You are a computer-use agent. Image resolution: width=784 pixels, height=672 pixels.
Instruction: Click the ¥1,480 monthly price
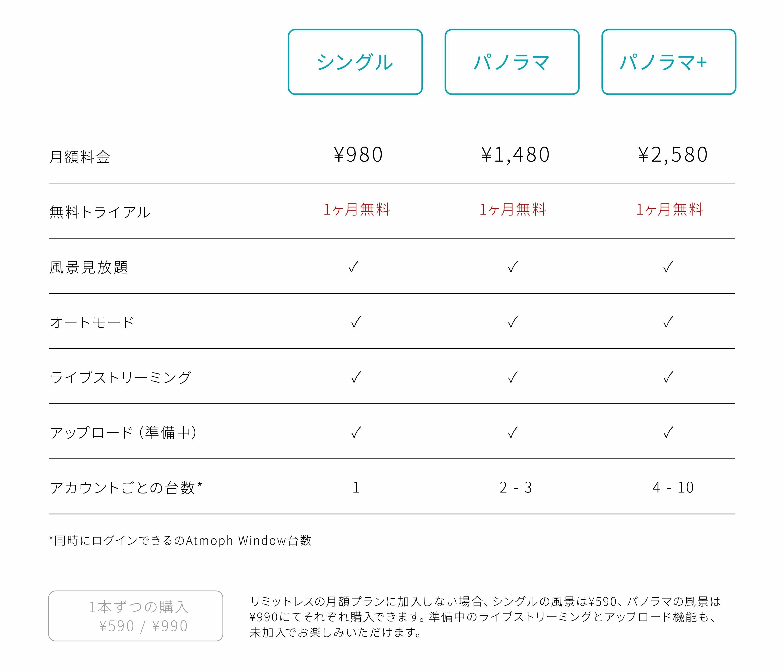coord(515,155)
